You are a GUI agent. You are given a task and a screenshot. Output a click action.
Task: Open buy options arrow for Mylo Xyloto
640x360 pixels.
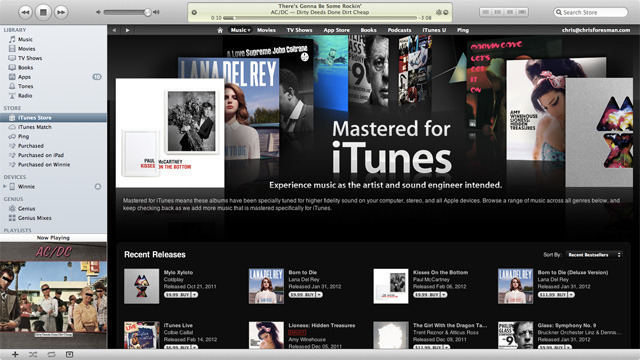195,294
